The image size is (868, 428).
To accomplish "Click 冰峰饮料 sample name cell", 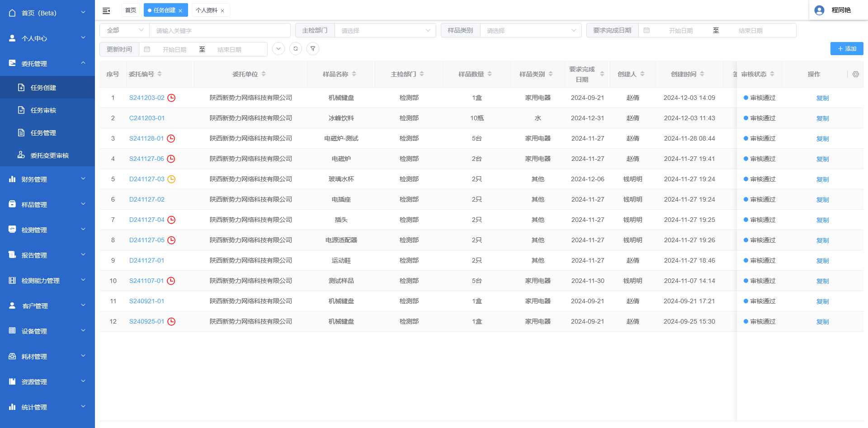I will [341, 118].
